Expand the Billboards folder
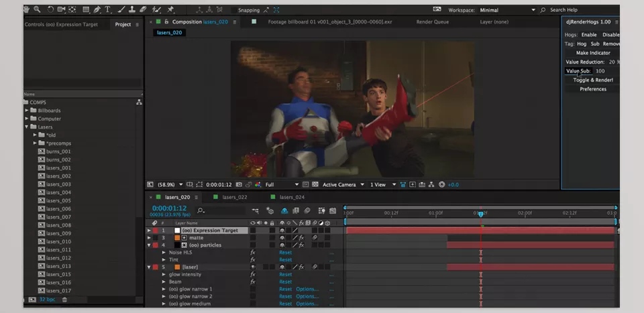The width and height of the screenshot is (644, 313). click(27, 111)
